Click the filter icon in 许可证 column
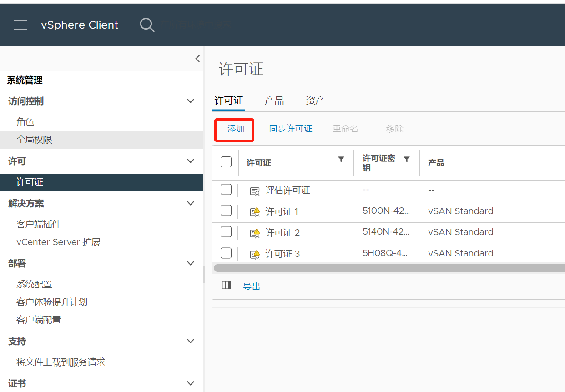Viewport: 565px width, 392px height. tap(341, 159)
